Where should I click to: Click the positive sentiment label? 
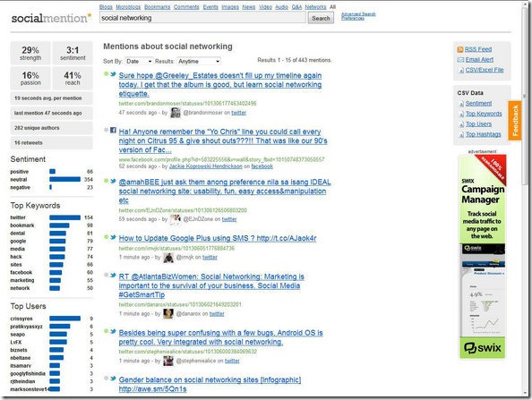pyautogui.click(x=20, y=172)
